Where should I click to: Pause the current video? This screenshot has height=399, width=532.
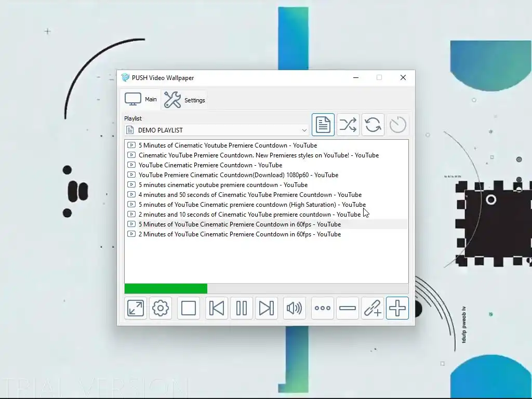242,308
